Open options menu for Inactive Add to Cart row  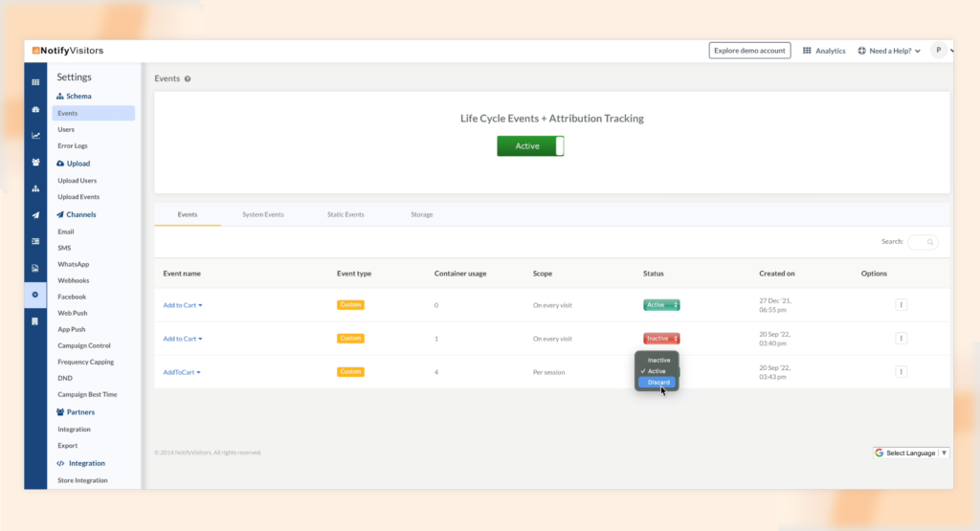901,338
